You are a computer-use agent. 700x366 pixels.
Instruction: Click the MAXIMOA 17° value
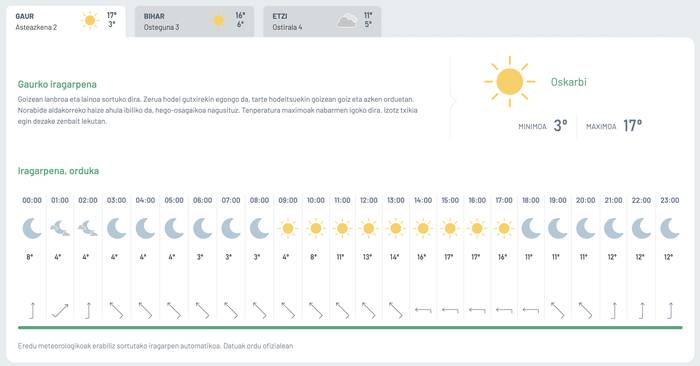pos(633,126)
